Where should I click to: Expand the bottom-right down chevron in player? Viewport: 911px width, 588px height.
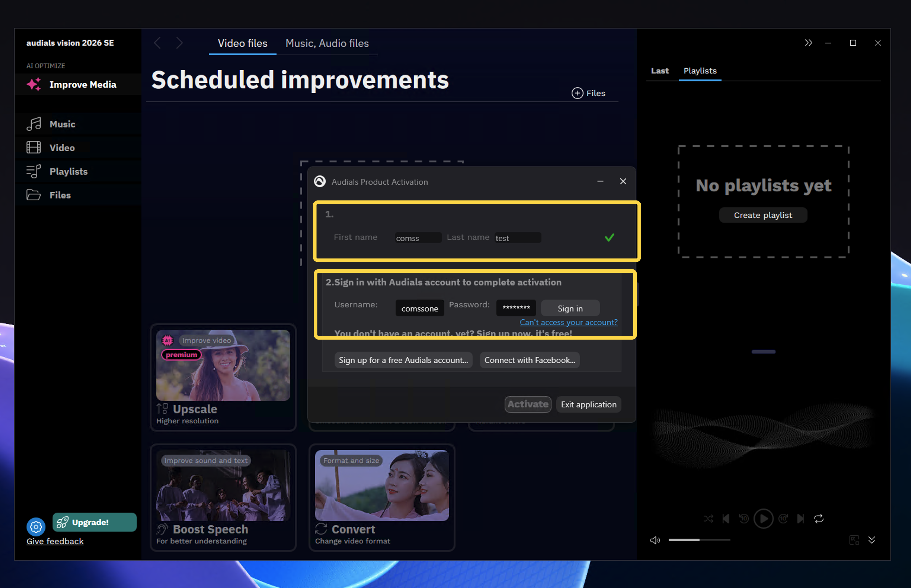pyautogui.click(x=872, y=539)
